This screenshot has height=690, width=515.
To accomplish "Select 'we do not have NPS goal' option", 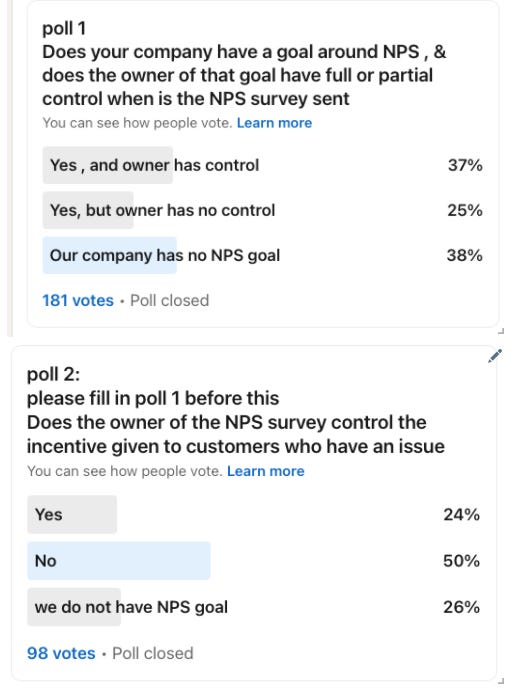I will coord(254,607).
